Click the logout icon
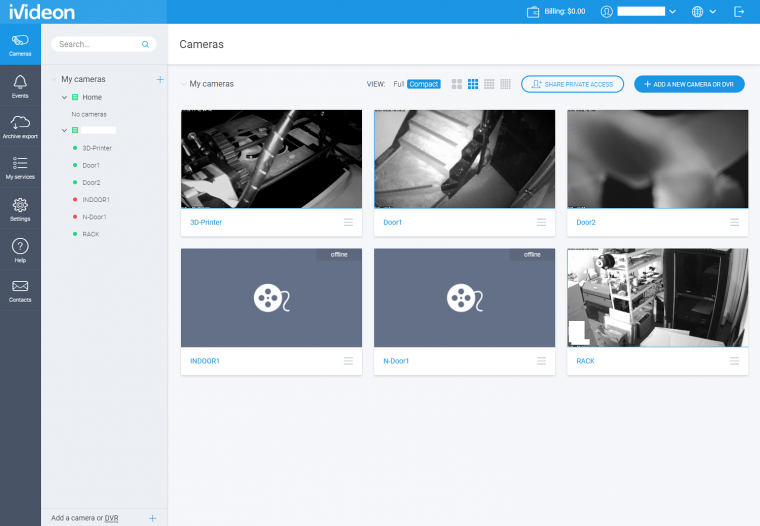Image resolution: width=760 pixels, height=526 pixels. 739,12
